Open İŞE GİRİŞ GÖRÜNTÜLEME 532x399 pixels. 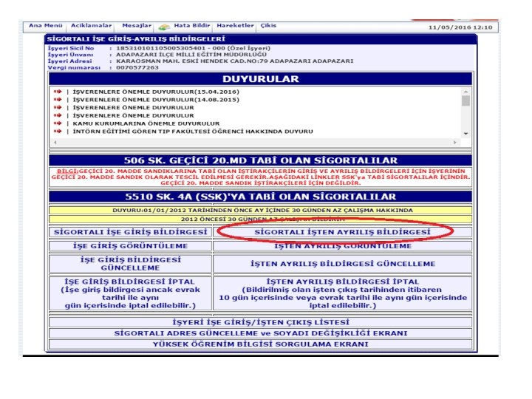pyautogui.click(x=131, y=246)
